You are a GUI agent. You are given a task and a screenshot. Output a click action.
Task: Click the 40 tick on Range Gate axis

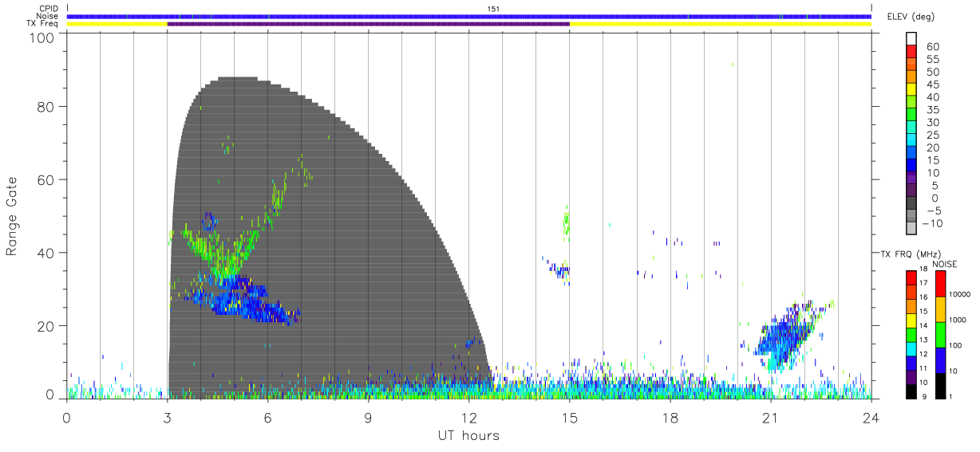pyautogui.click(x=45, y=253)
